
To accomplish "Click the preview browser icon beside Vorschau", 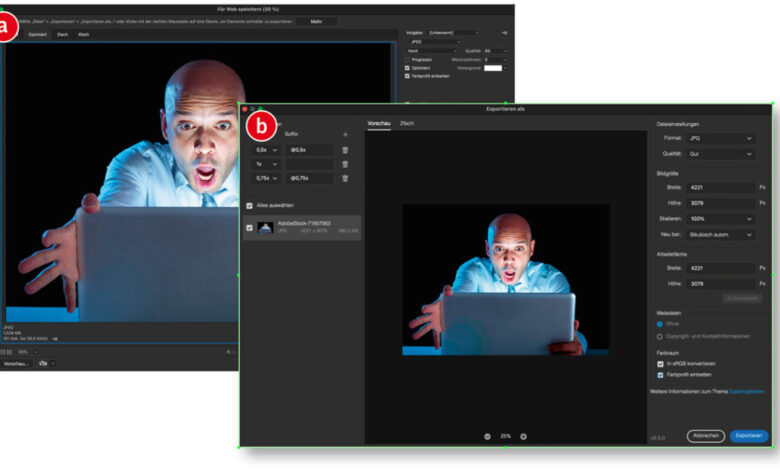I will pyautogui.click(x=45, y=363).
